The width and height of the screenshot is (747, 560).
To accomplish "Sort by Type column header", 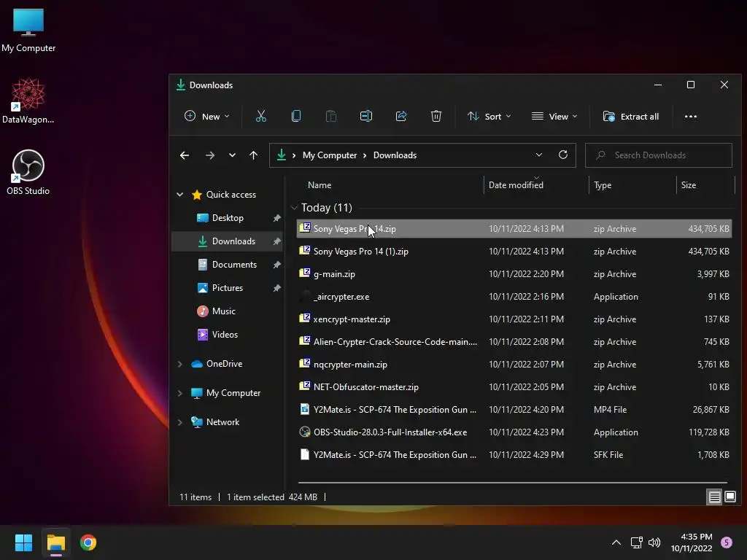I will coord(632,184).
